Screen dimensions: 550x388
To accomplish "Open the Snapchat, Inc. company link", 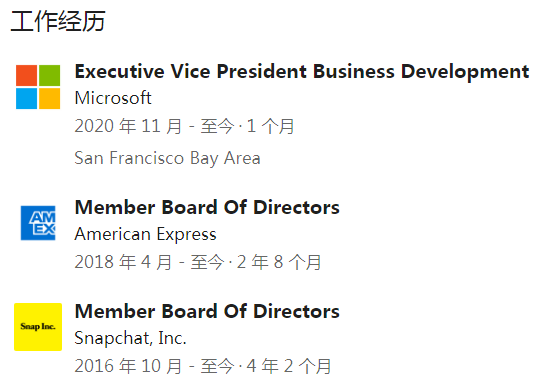I will pos(130,338).
